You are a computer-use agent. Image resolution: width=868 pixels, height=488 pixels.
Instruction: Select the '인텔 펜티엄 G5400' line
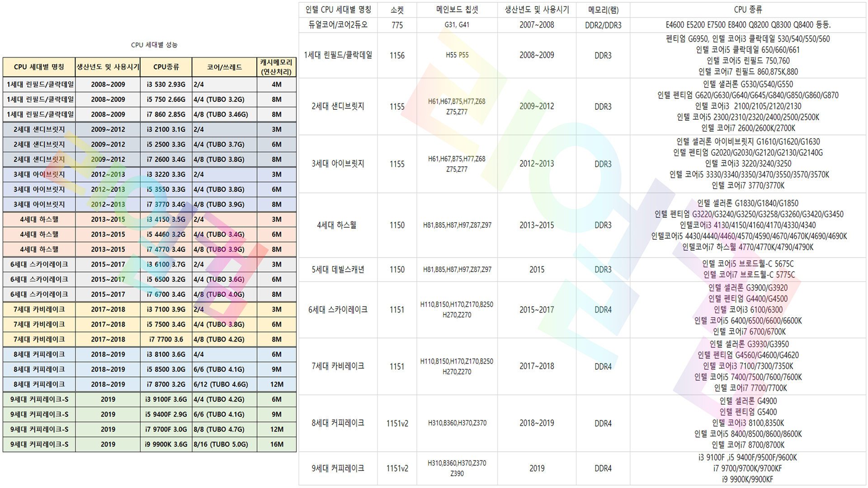tap(748, 412)
